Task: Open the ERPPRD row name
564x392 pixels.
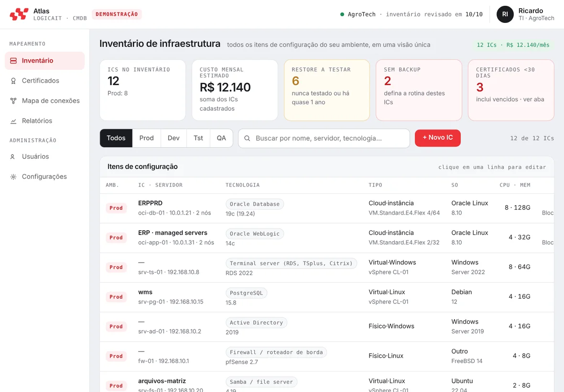Action: (x=151, y=203)
